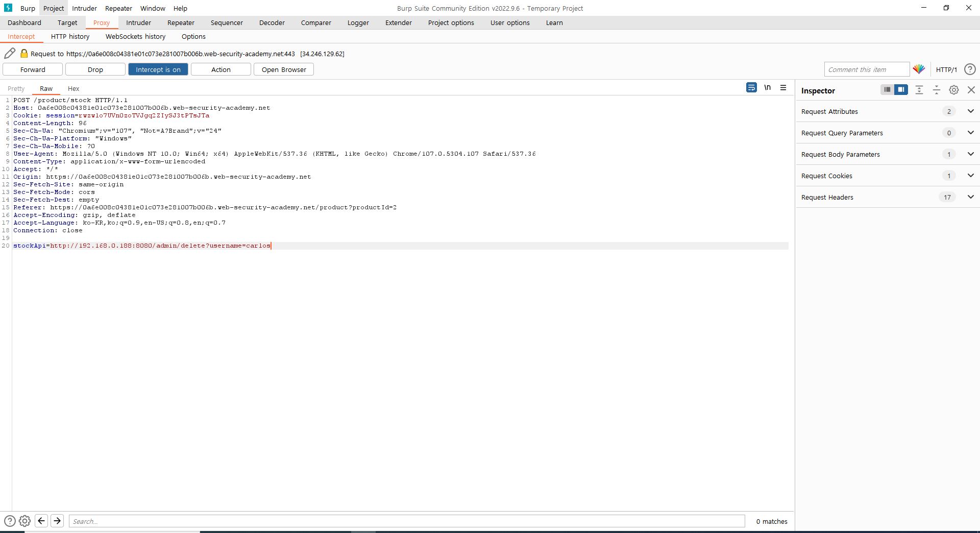Open the Action menu button
Screen dimensions: 980x533
(x=221, y=69)
